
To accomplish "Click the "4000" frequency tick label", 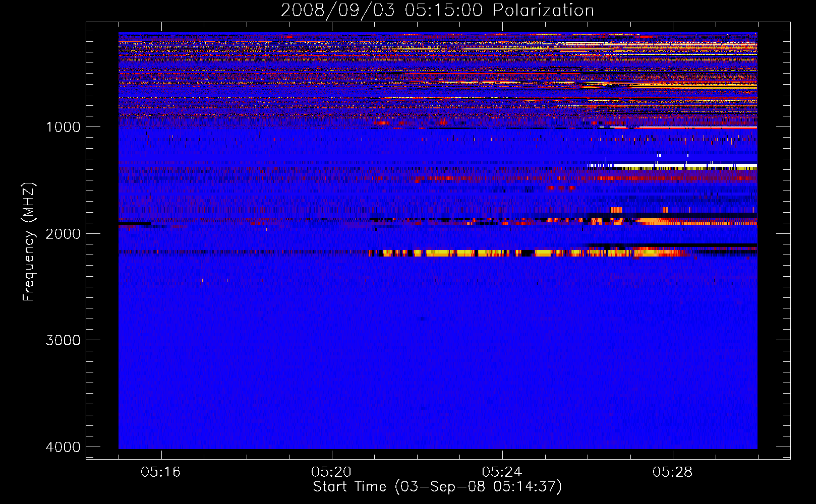I will pos(63,447).
